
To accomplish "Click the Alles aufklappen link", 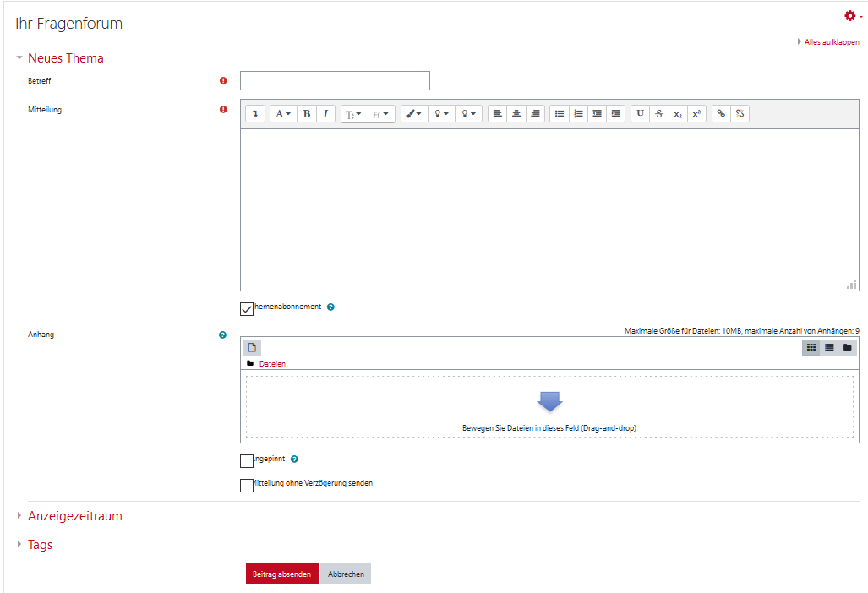I will click(831, 41).
